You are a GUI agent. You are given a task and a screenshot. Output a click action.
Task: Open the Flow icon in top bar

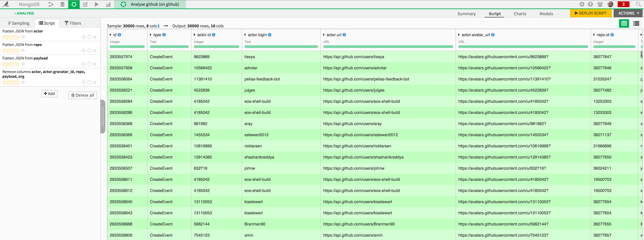(51, 4)
